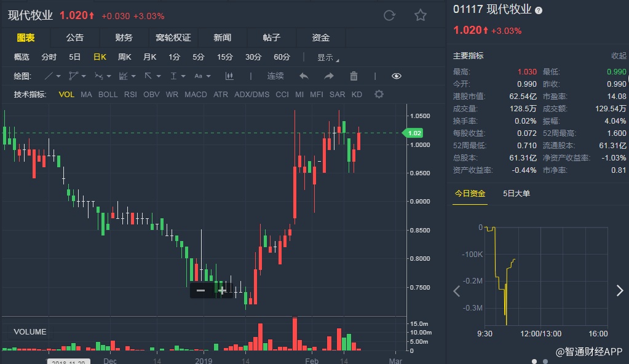The image size is (629, 364).
Task: Select the 图表 chart tab
Action: click(x=26, y=38)
